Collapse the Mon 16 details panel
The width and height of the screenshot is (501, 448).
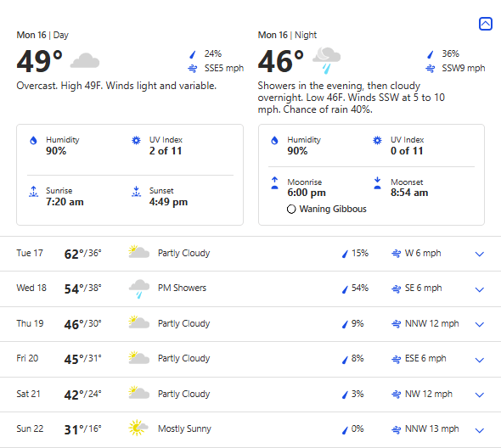[x=486, y=24]
